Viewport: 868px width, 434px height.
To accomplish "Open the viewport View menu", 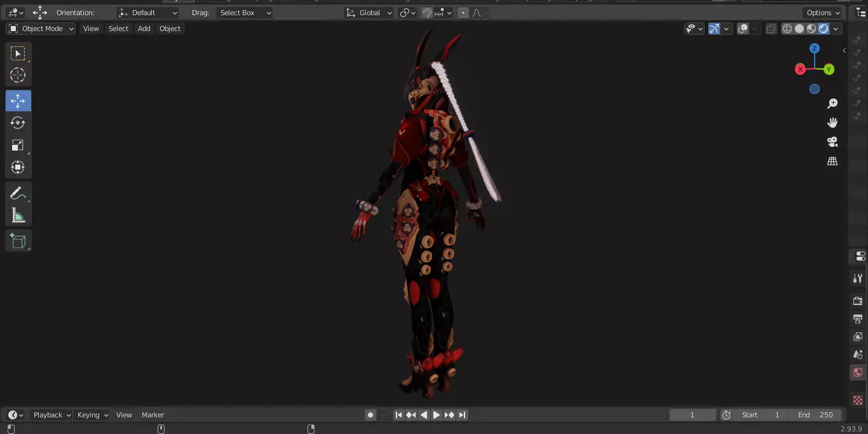I will (x=91, y=29).
